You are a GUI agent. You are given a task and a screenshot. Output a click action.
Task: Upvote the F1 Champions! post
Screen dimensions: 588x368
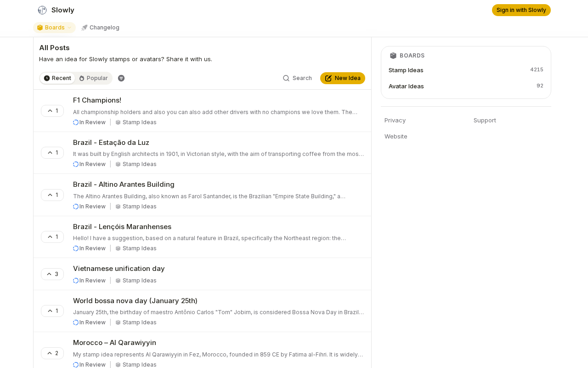pyautogui.click(x=52, y=111)
